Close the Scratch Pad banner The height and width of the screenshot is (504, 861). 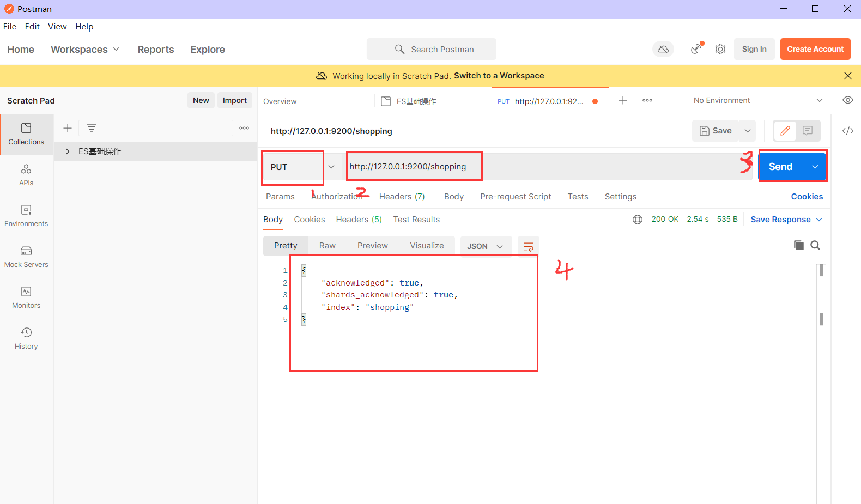click(848, 76)
